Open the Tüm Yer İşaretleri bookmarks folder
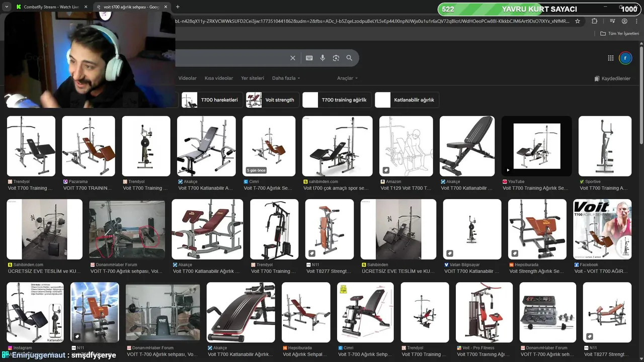This screenshot has height=362, width=644. coord(619,34)
